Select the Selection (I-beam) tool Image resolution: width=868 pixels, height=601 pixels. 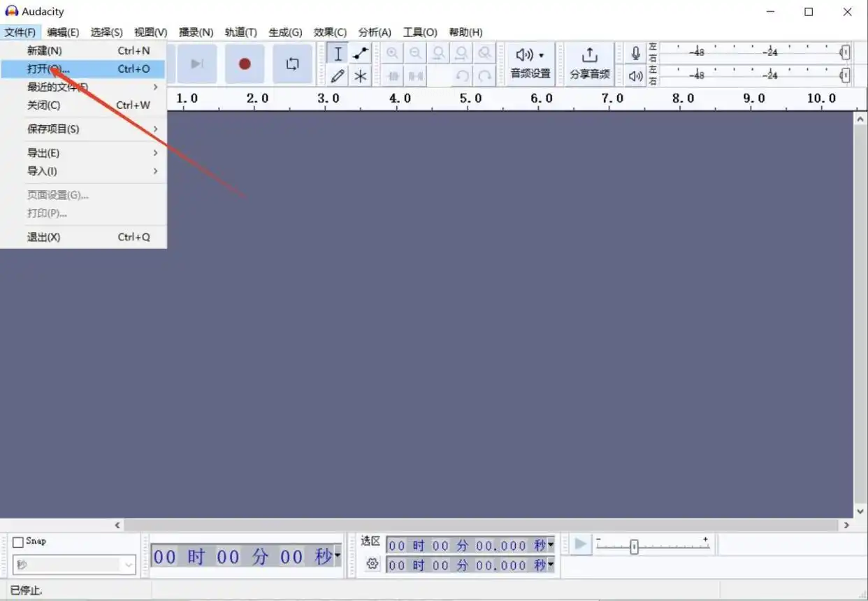(x=338, y=54)
